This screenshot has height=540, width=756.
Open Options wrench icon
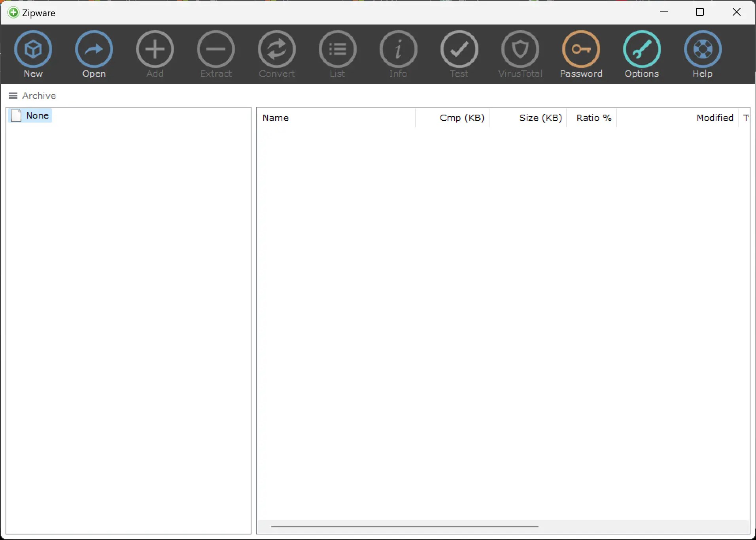[x=642, y=49]
